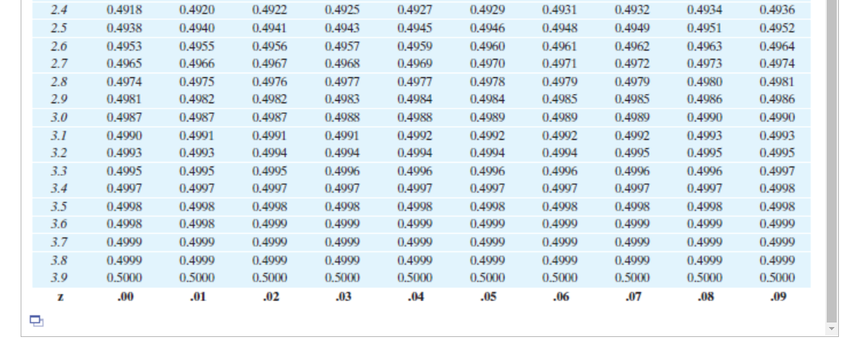Click the 0.4990 cell in row 3.1
This screenshot has height=363, width=868.
124,135
